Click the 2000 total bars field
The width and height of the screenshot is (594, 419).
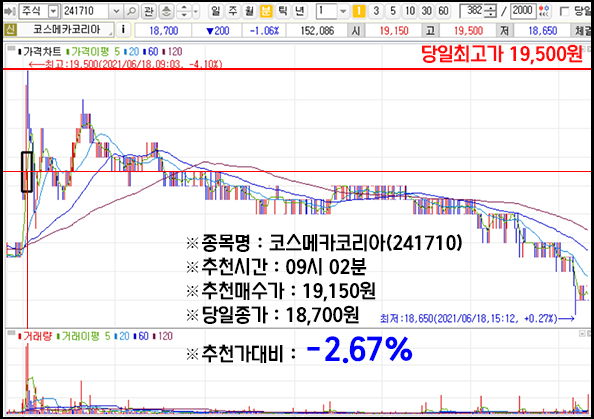(x=523, y=11)
